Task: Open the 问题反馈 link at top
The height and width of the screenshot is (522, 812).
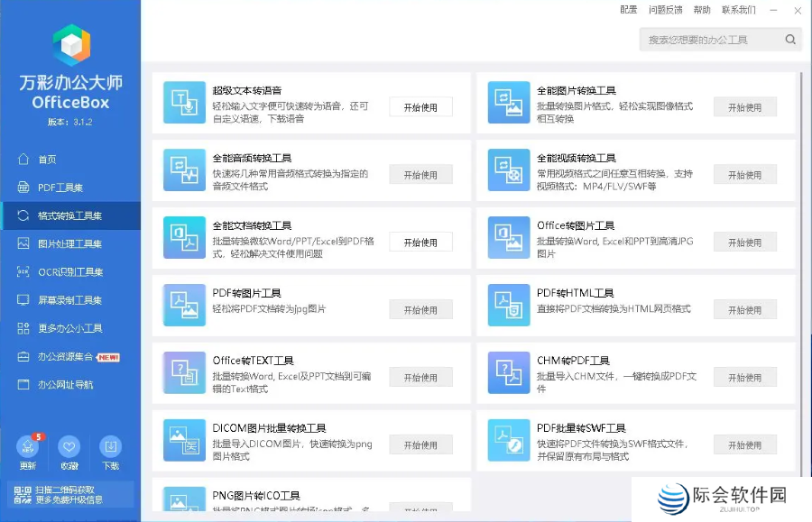Action: (665, 10)
